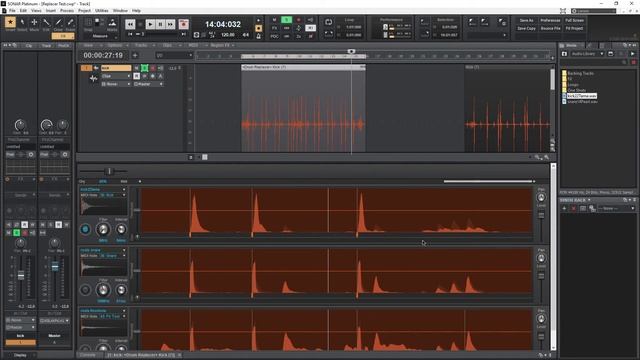Viewport: 640px width, 360px height.
Task: Open the kick slot sample name dropdown
Action: tap(103, 190)
